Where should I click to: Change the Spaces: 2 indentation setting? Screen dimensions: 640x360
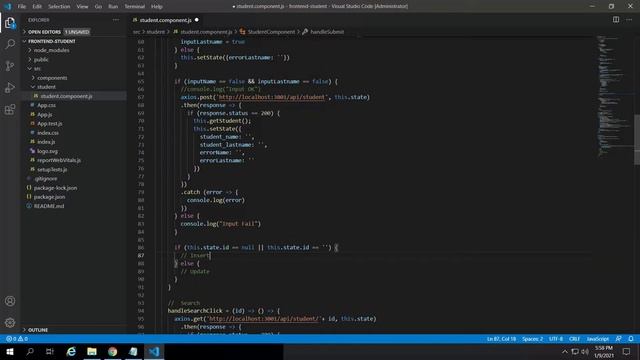pos(532,339)
